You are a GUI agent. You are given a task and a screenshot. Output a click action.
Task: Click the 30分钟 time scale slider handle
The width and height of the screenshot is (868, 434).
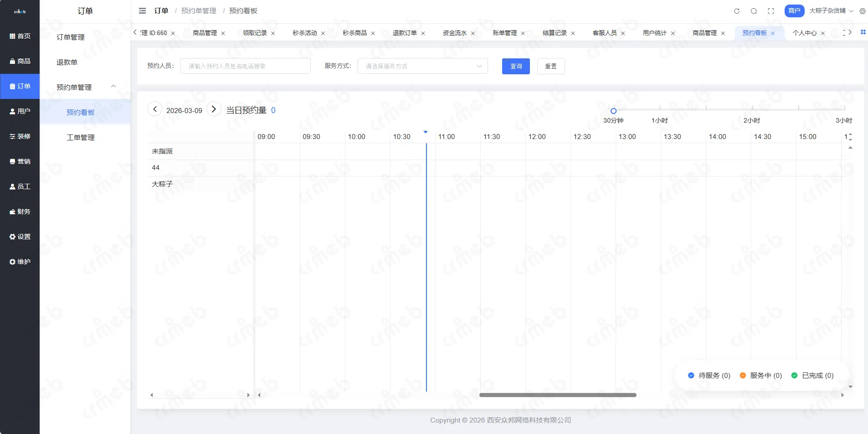[x=613, y=111]
